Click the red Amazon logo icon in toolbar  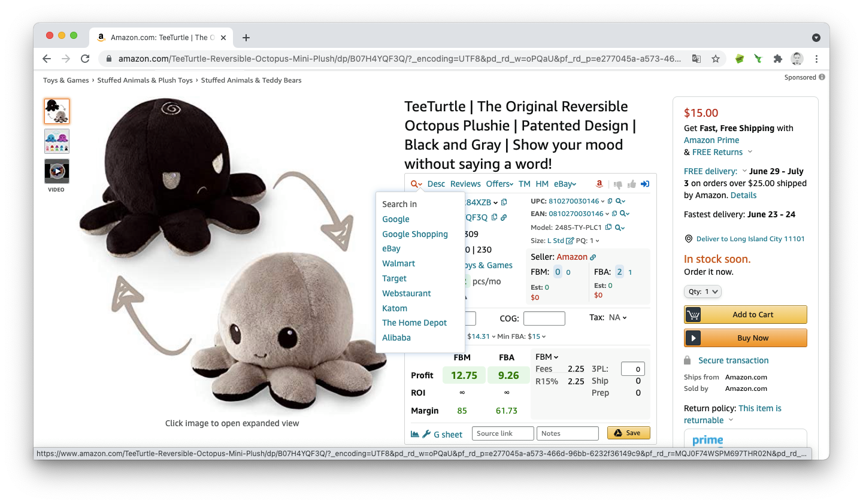pos(599,184)
